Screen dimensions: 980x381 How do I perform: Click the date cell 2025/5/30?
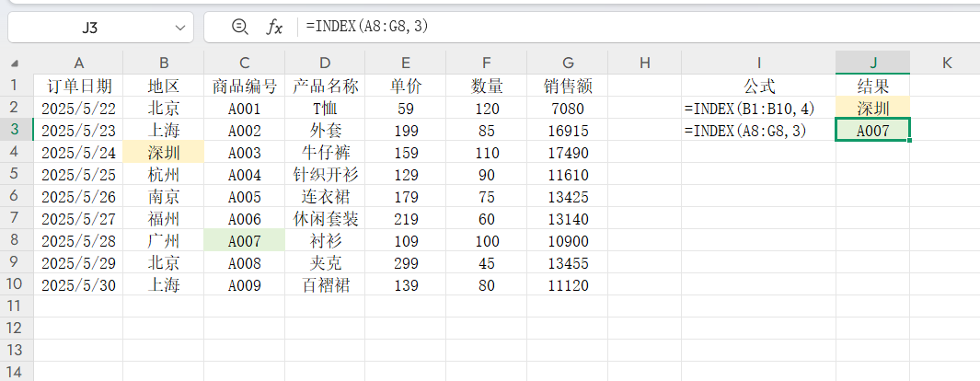pyautogui.click(x=78, y=284)
